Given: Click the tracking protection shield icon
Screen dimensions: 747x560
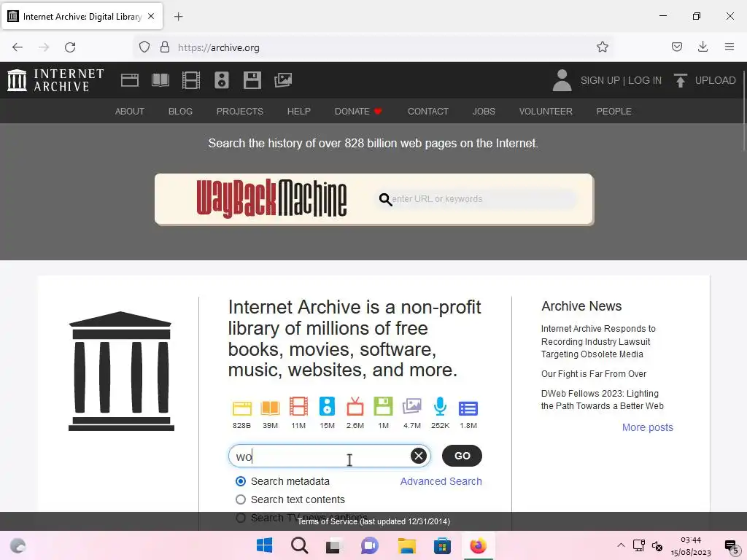Looking at the screenshot, I should [x=144, y=47].
